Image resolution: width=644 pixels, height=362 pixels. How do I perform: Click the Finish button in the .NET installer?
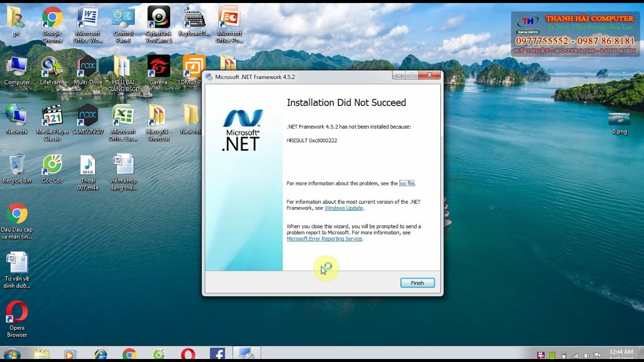[418, 283]
